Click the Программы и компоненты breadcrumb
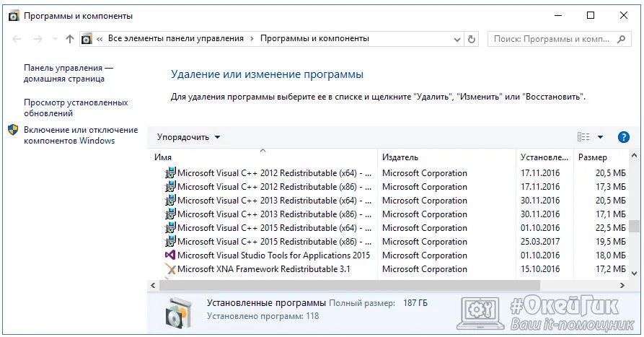 314,39
